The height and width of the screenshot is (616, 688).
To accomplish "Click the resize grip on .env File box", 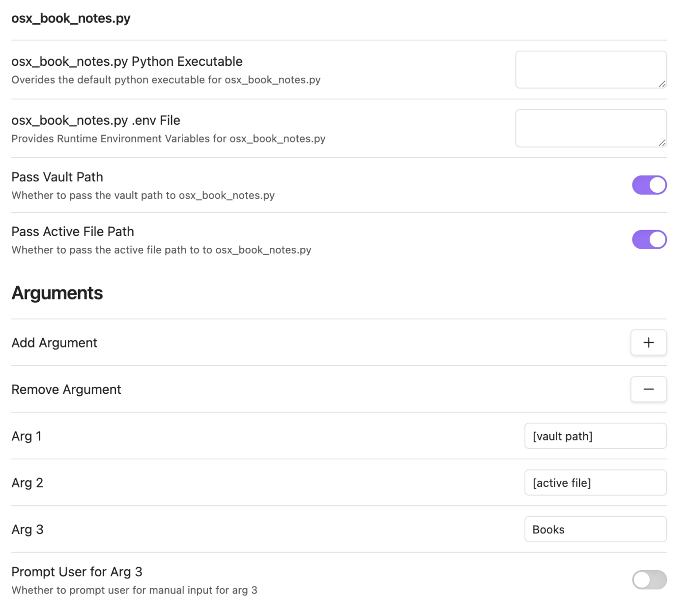I will 662,143.
